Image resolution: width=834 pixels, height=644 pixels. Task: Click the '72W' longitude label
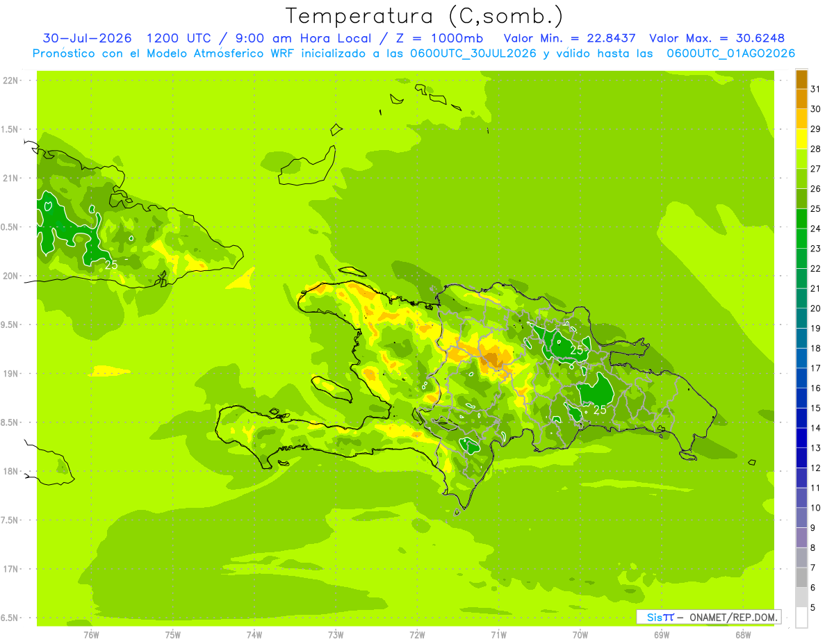[x=418, y=635]
